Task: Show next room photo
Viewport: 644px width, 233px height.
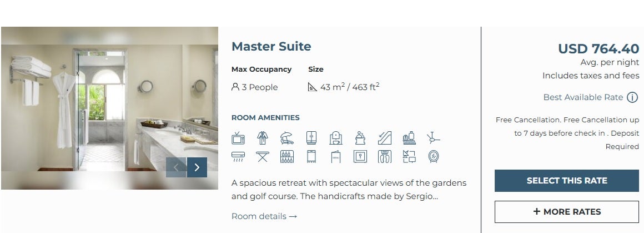Action: tap(197, 167)
